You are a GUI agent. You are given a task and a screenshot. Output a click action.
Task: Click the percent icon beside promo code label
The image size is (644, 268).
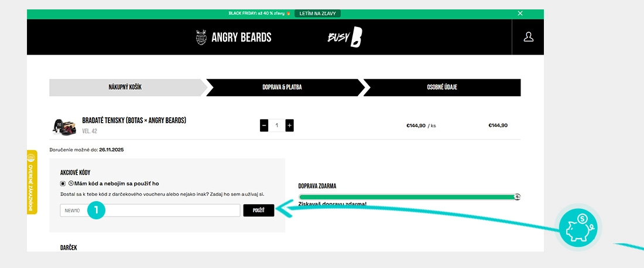tap(71, 184)
